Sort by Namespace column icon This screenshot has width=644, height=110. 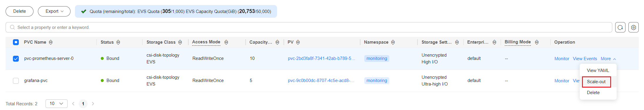click(x=393, y=42)
